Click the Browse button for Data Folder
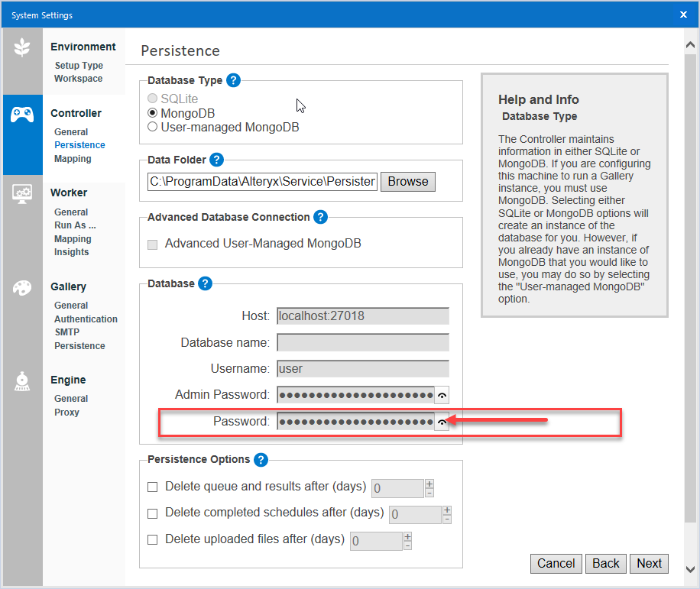Screen dimensions: 700x589 click(x=407, y=181)
